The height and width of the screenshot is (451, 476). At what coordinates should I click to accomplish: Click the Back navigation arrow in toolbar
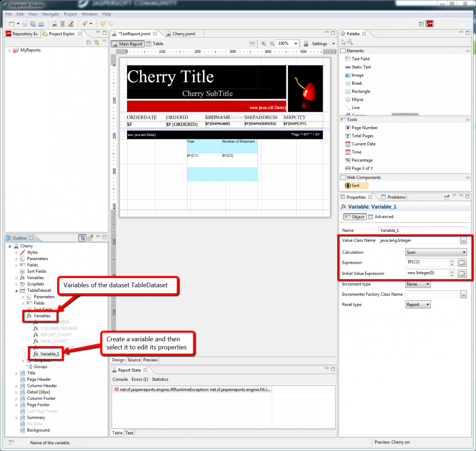[x=103, y=24]
